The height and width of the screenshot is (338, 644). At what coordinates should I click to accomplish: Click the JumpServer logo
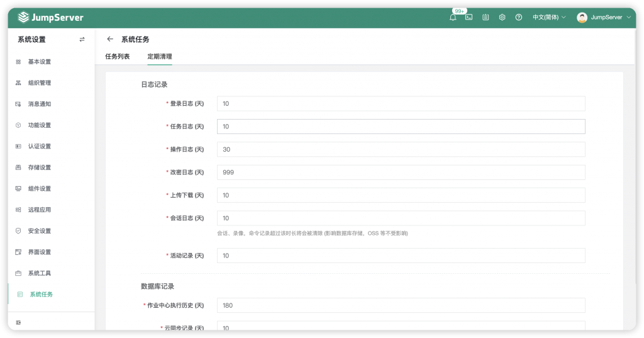click(x=50, y=17)
